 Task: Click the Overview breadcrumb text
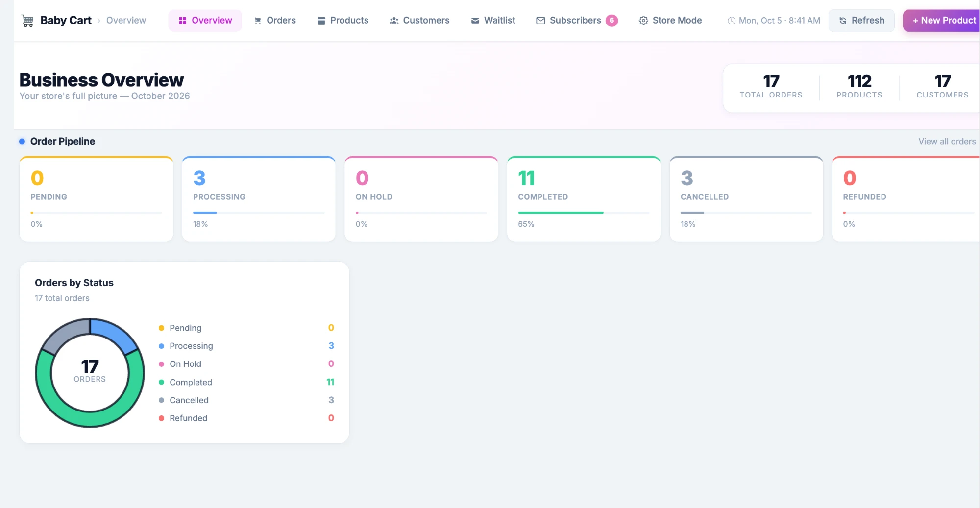126,21
